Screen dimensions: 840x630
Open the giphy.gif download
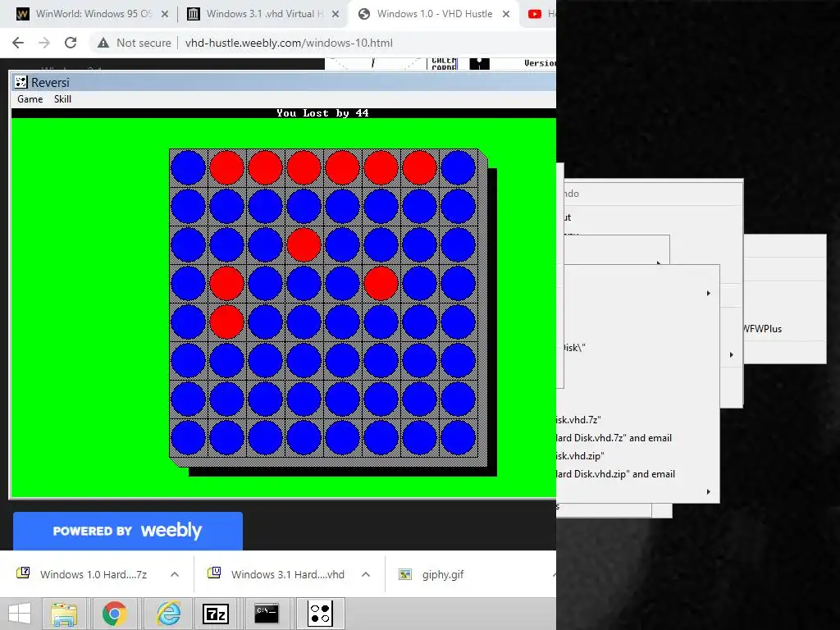tap(431, 574)
